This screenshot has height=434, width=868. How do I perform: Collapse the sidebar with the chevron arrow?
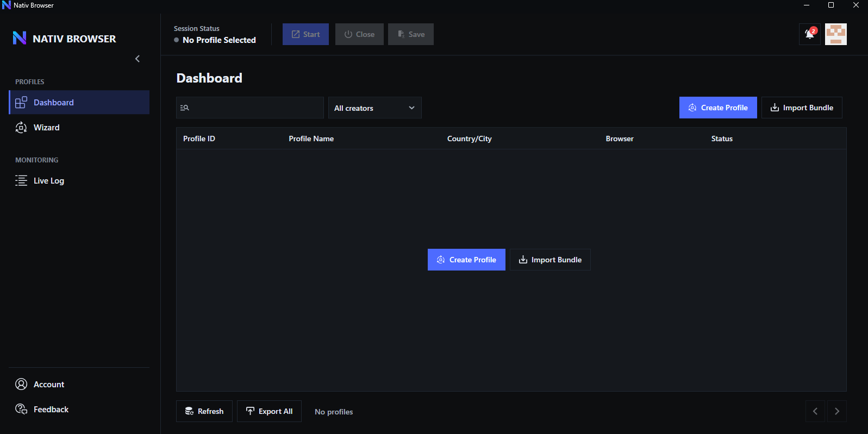[138, 59]
